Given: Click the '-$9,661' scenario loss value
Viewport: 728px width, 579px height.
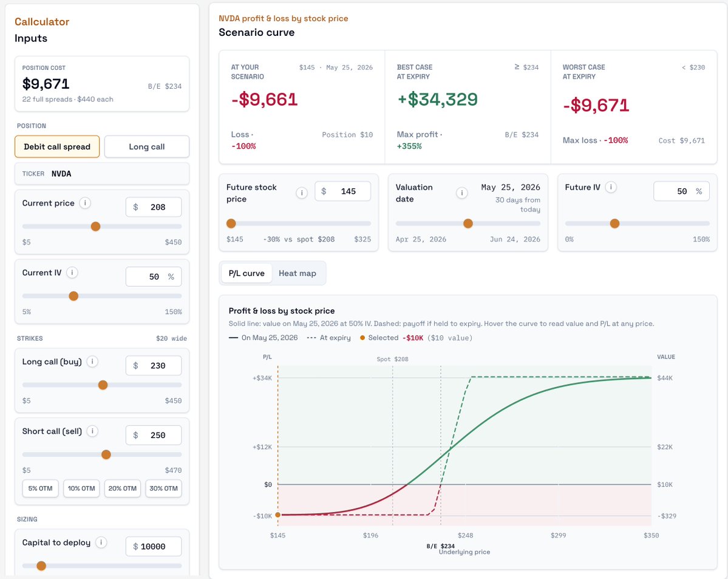Looking at the screenshot, I should pyautogui.click(x=264, y=100).
